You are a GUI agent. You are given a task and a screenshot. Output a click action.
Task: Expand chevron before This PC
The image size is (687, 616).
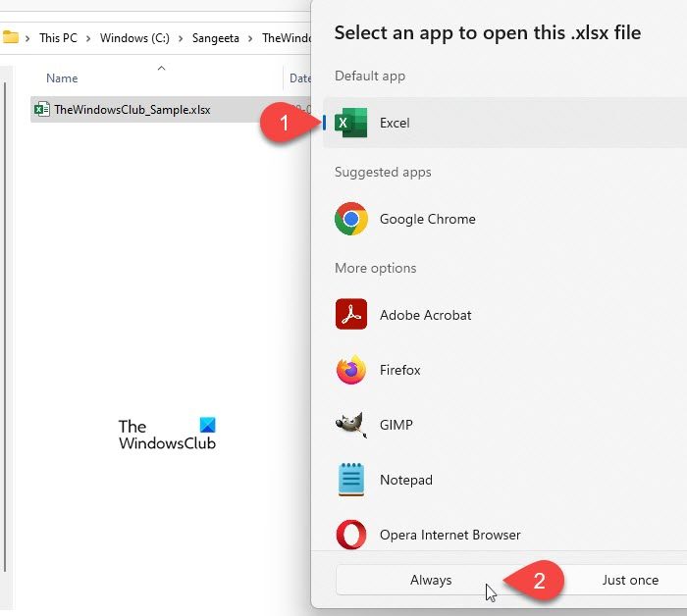point(27,38)
